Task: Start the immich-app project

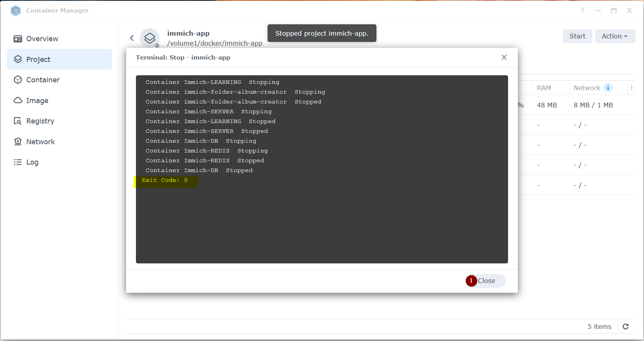Action: 577,36
